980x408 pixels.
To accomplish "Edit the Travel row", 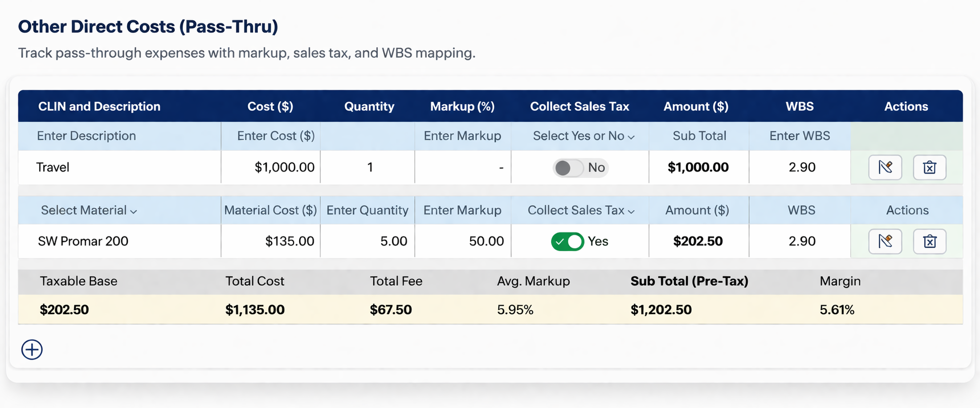I will [885, 167].
